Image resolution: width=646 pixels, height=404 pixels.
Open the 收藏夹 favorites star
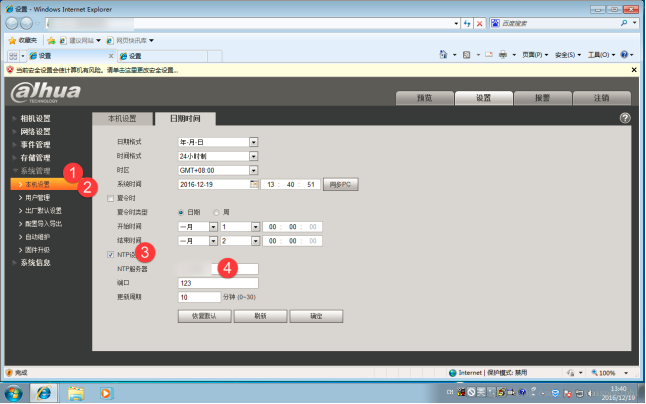pyautogui.click(x=24, y=40)
